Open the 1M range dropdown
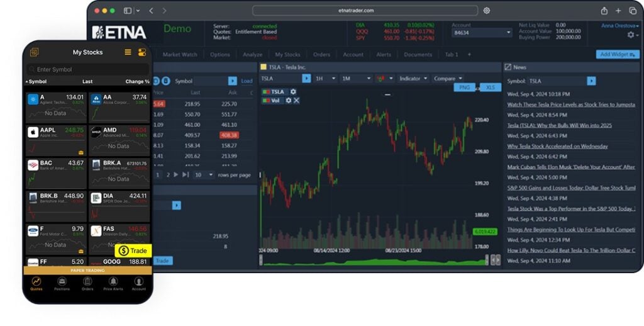 coord(356,78)
